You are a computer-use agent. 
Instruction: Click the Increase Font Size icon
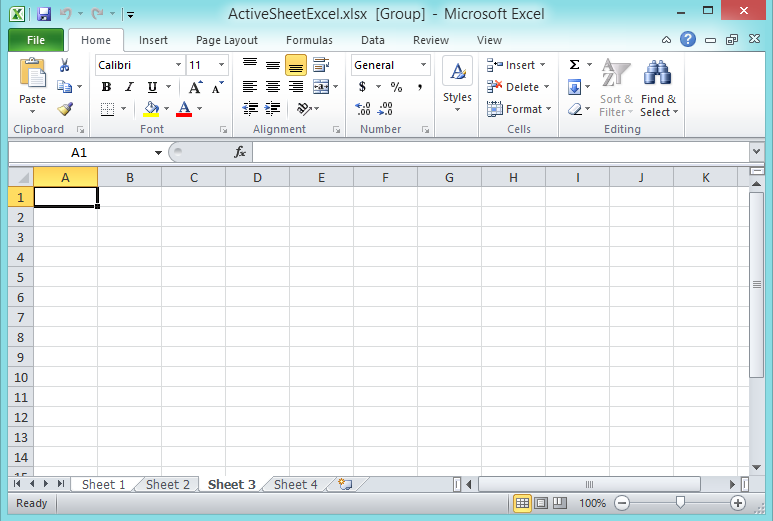[195, 87]
